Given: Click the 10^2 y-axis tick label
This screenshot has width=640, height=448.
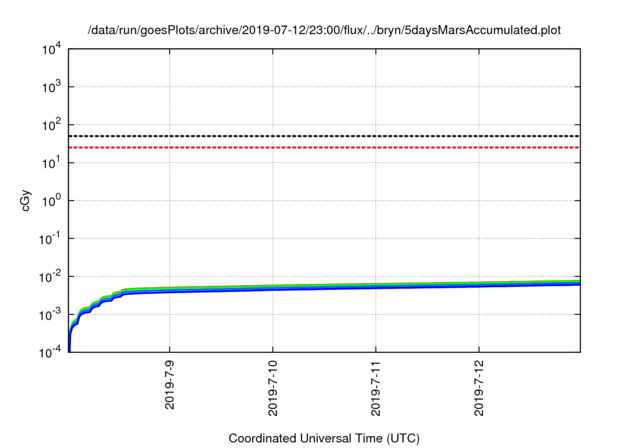Looking at the screenshot, I should tap(52, 125).
